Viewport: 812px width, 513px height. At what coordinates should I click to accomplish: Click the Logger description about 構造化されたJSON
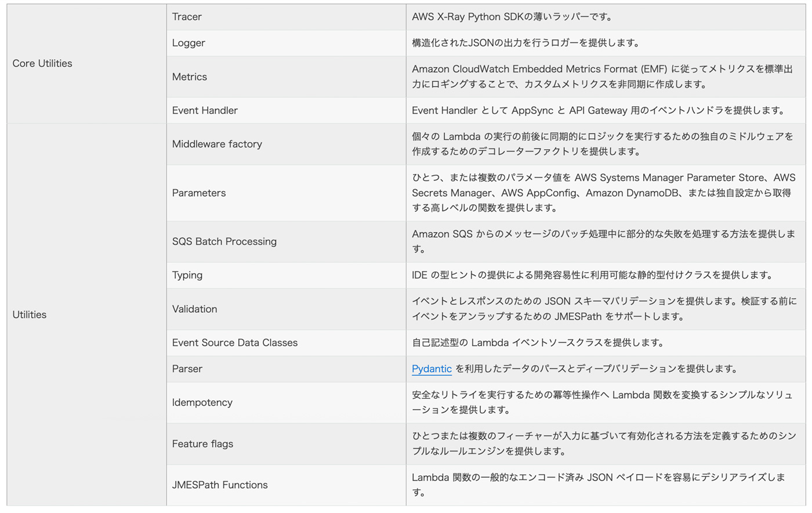(526, 43)
